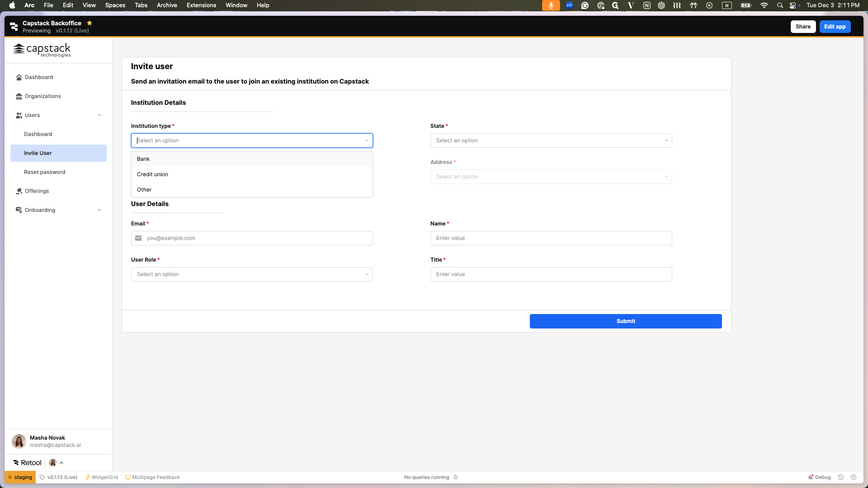Open the Address dropdown
Image resolution: width=868 pixels, height=488 pixels.
tap(551, 177)
